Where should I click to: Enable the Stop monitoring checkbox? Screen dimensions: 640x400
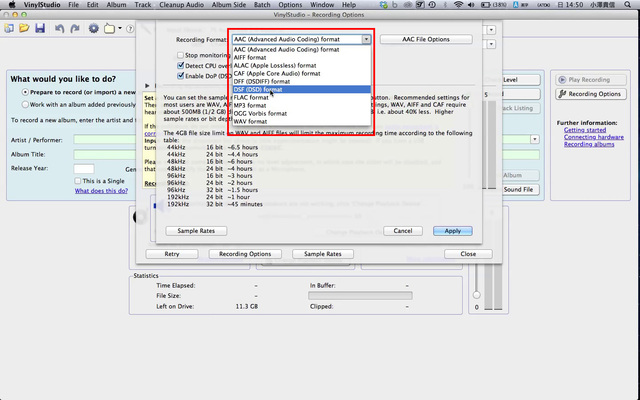(x=181, y=54)
